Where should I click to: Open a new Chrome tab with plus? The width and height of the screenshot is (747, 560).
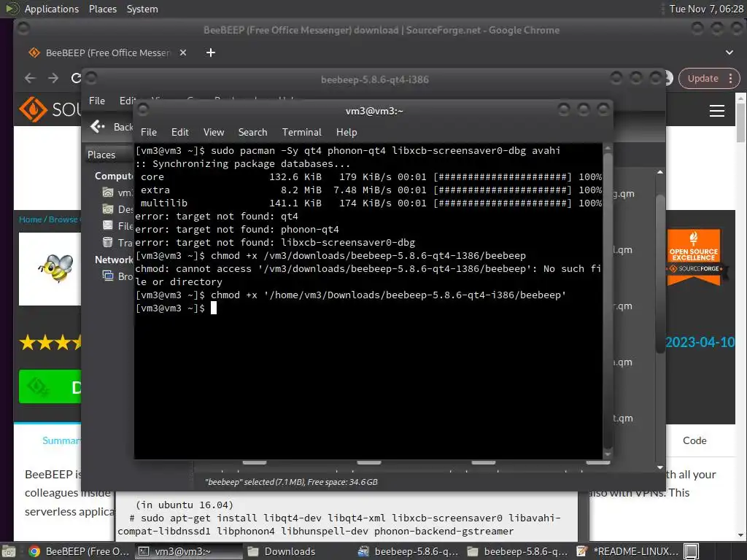(x=211, y=52)
